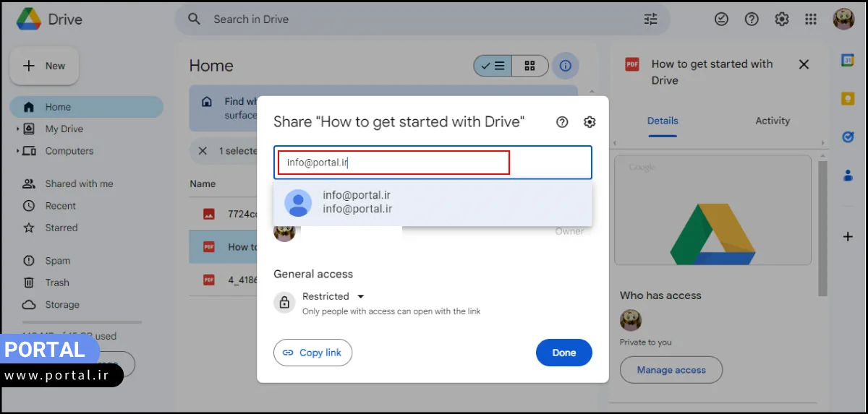Switch to grid layout view
868x414 pixels.
pyautogui.click(x=530, y=66)
